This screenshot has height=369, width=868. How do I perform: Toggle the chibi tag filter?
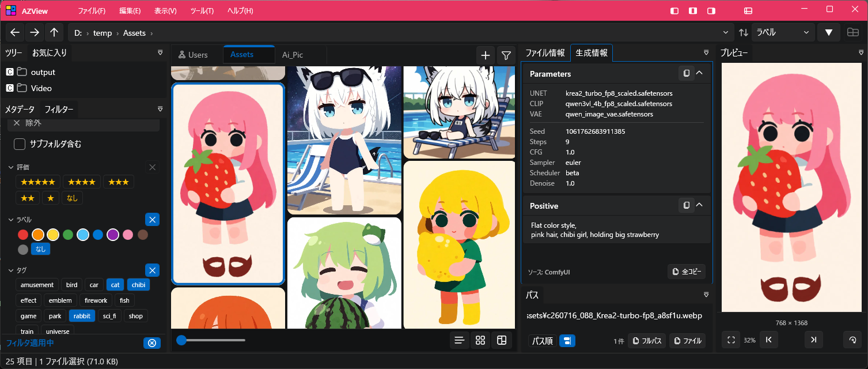coord(138,285)
